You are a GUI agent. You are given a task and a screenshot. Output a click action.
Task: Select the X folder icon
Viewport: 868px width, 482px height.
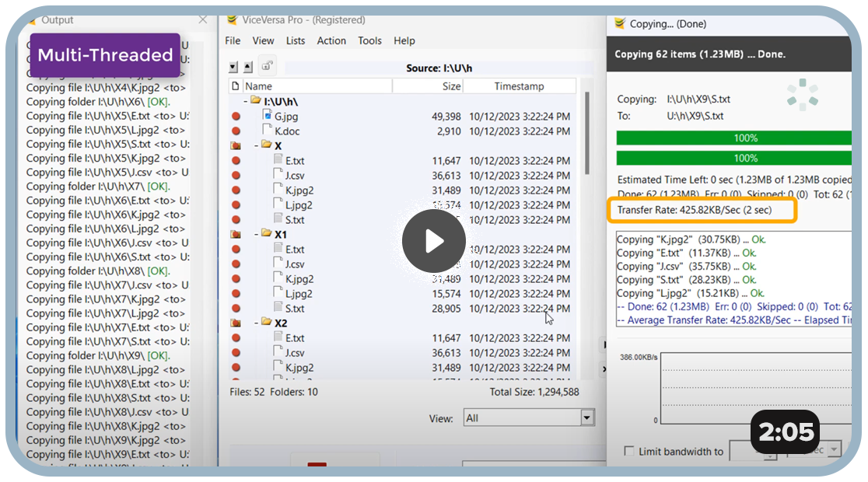266,145
